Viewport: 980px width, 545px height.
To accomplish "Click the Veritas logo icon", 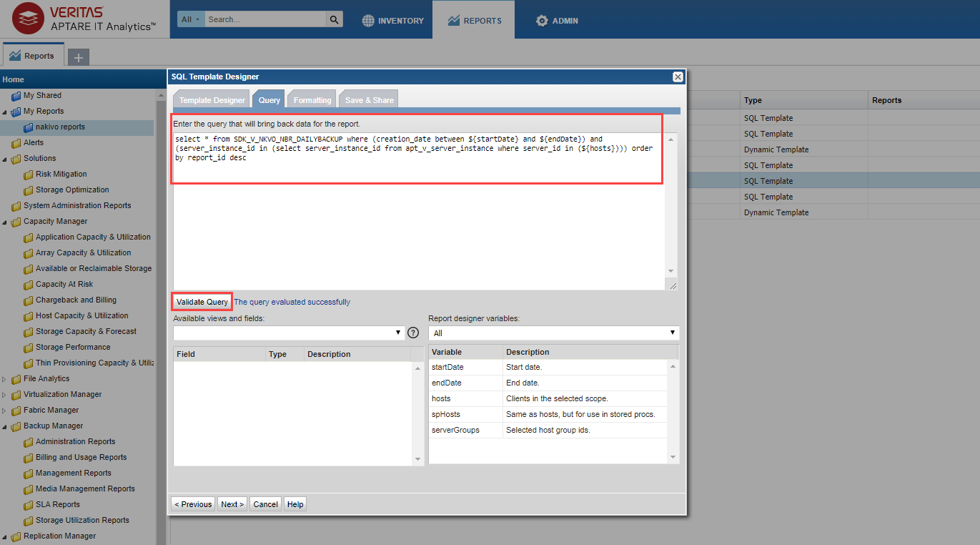I will coord(27,19).
